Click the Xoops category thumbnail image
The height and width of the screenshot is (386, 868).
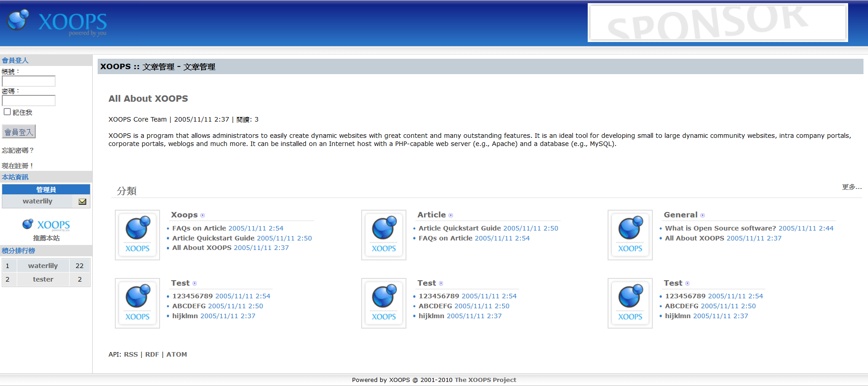137,235
